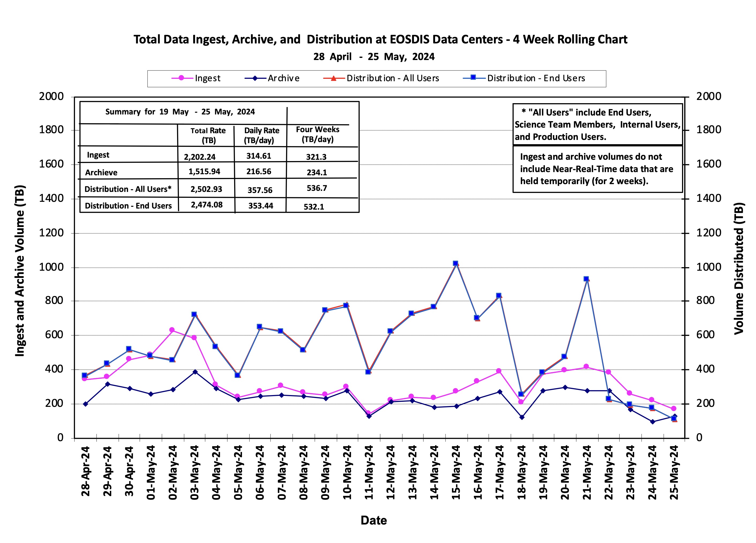Click the chart title text
Image resolution: width=756 pixels, height=543 pixels.
[380, 39]
